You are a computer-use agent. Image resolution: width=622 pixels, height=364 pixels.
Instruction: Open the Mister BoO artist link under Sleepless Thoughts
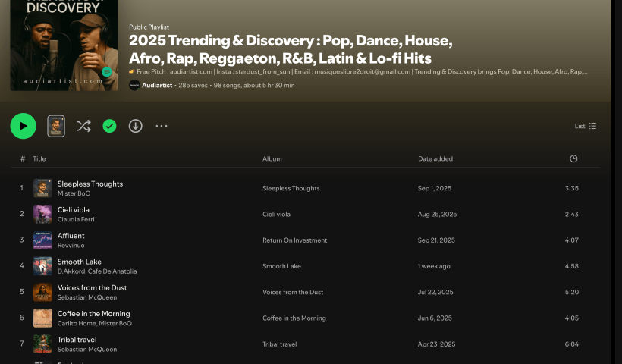coord(74,193)
